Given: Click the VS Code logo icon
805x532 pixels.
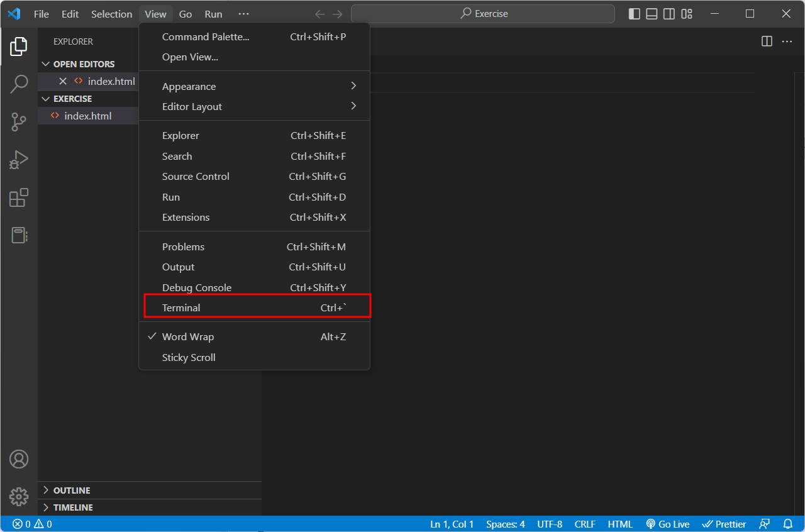Looking at the screenshot, I should click(x=14, y=14).
